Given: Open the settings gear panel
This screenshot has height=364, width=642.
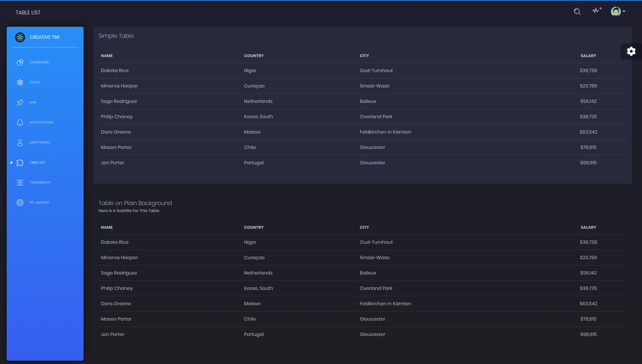Looking at the screenshot, I should point(631,51).
